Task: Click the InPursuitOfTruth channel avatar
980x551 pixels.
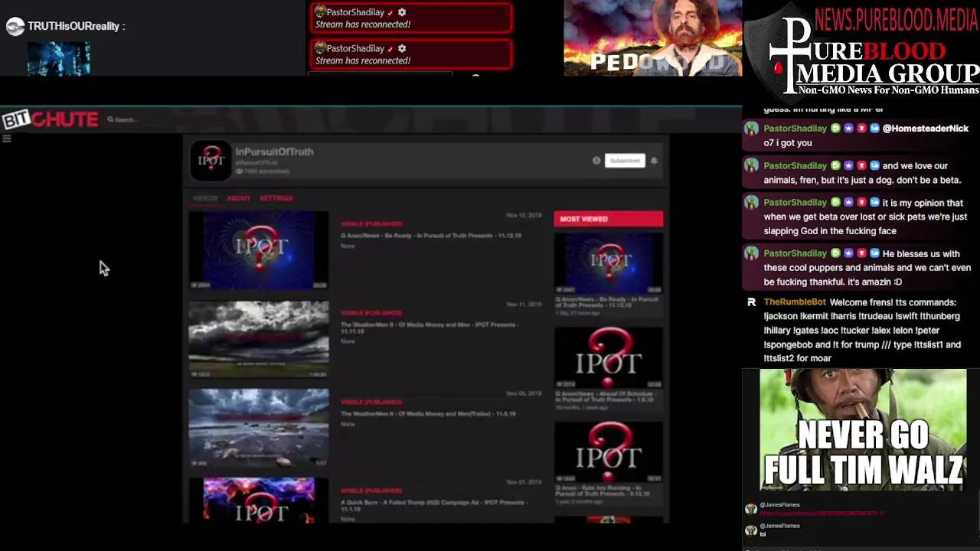Action: click(211, 160)
